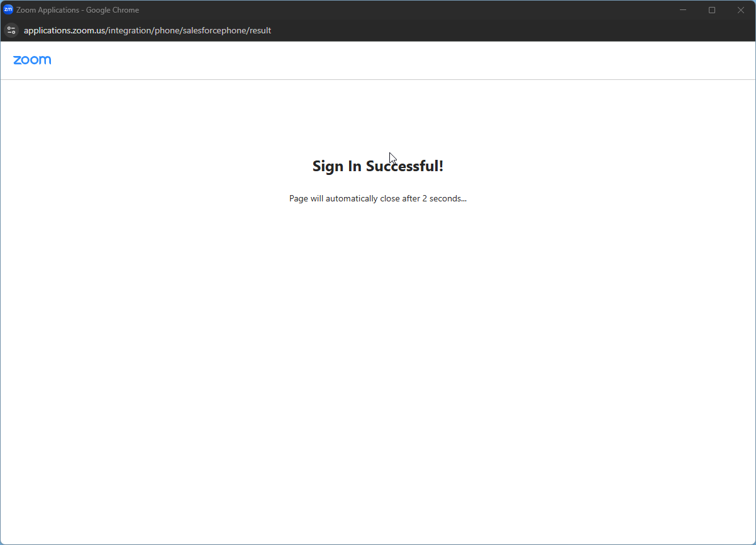Click the applications.zoom.us domain in the URL
756x545 pixels.
point(64,30)
